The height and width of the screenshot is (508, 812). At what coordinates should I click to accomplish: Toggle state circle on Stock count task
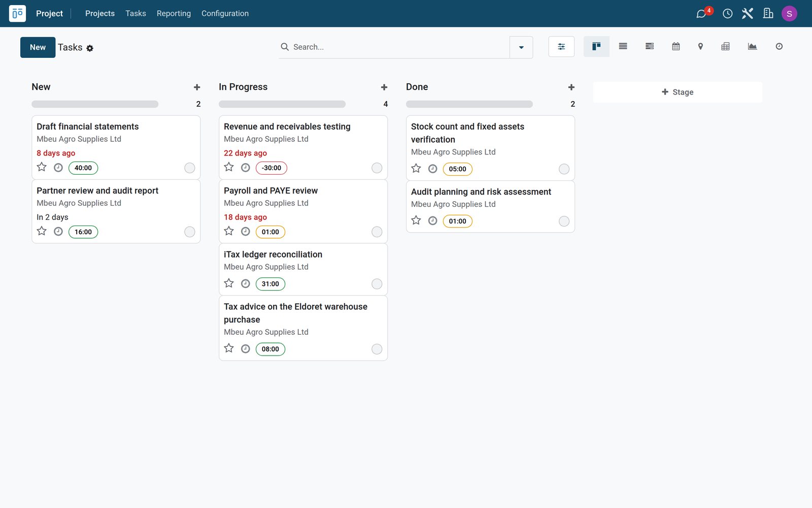pyautogui.click(x=564, y=169)
